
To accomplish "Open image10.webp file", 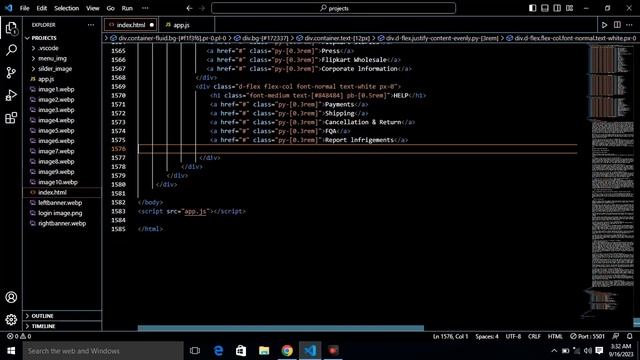I will pyautogui.click(x=58, y=182).
